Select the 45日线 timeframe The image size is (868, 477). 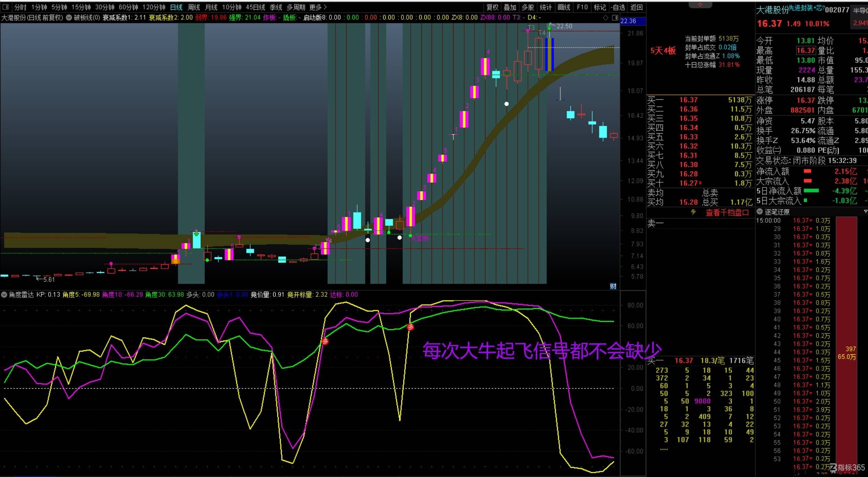255,7
